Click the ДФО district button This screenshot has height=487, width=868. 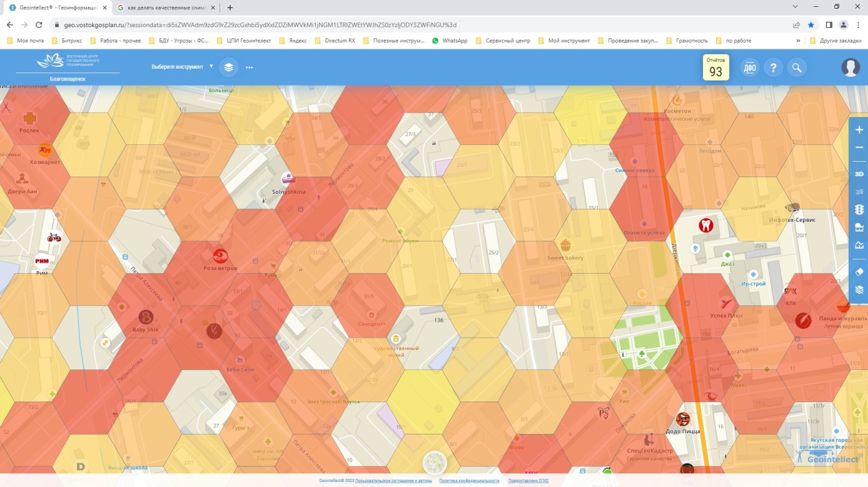click(750, 68)
